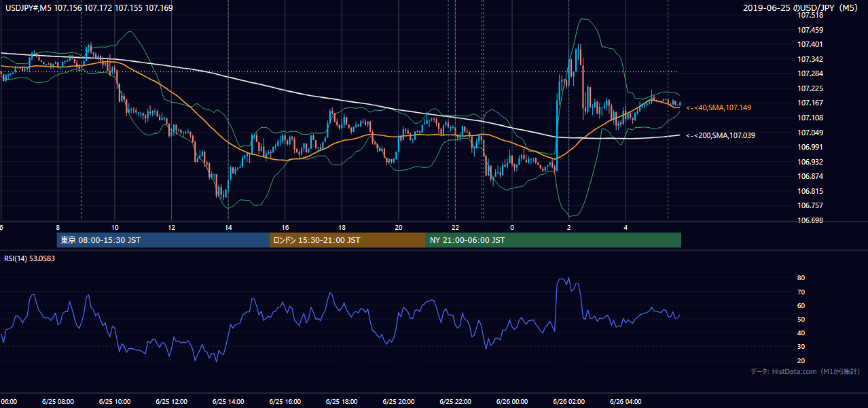Click the RSI(14) 53.0583 indicator label
This screenshot has height=408, width=868.
click(30, 258)
